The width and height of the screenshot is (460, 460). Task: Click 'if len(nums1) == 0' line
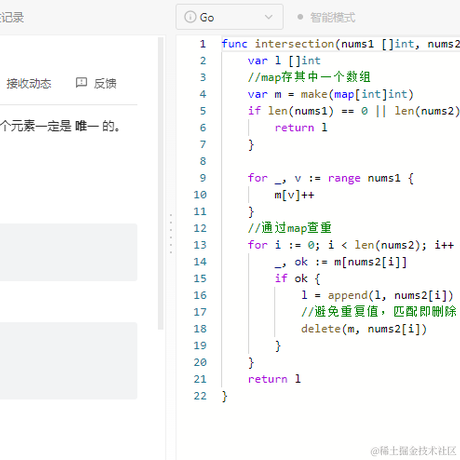354,111
